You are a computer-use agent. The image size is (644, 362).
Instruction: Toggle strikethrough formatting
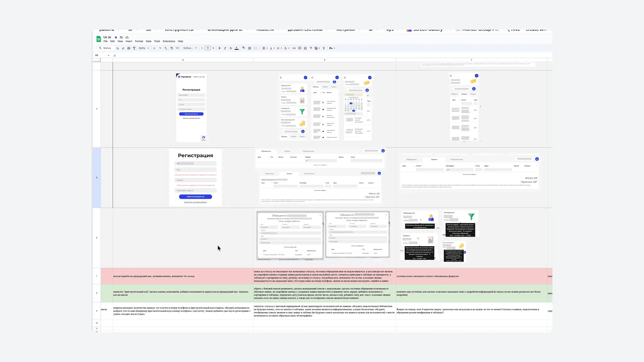point(231,48)
